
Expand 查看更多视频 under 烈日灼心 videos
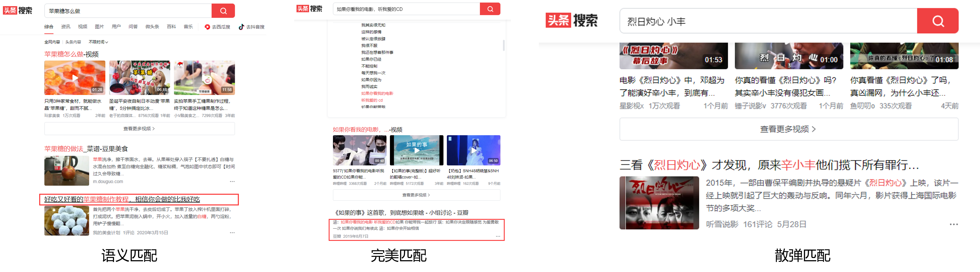[788, 129]
